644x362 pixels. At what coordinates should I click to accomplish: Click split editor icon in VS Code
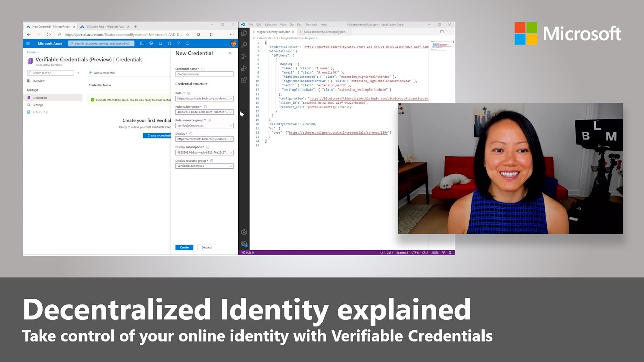[442, 32]
